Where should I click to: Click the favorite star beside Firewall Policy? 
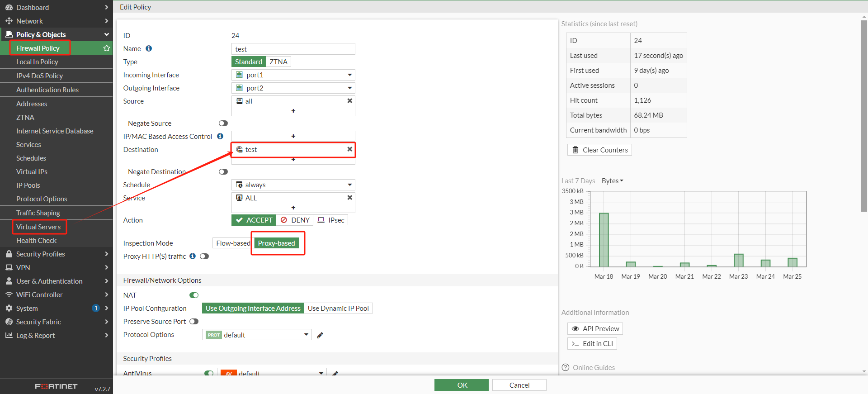pos(107,48)
